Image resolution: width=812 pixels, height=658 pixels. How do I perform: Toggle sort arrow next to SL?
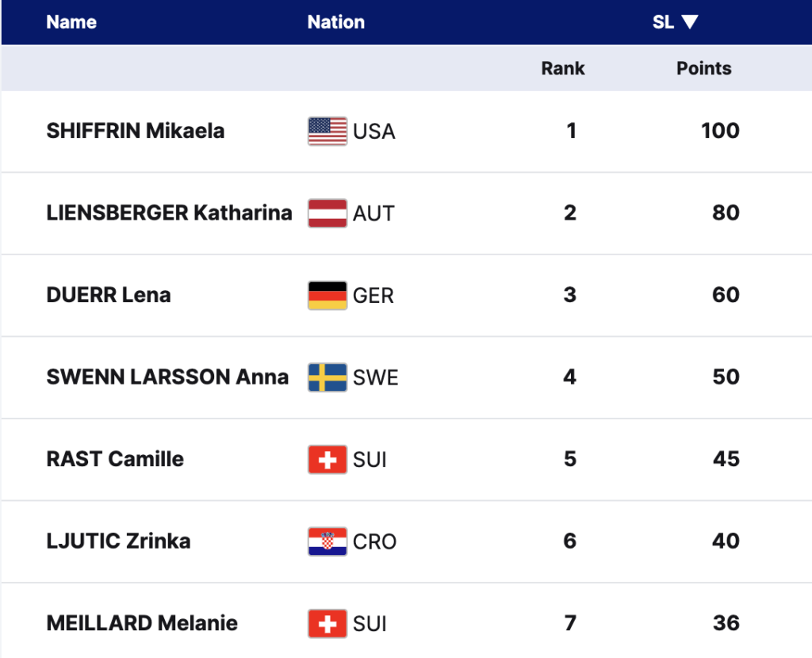click(690, 21)
